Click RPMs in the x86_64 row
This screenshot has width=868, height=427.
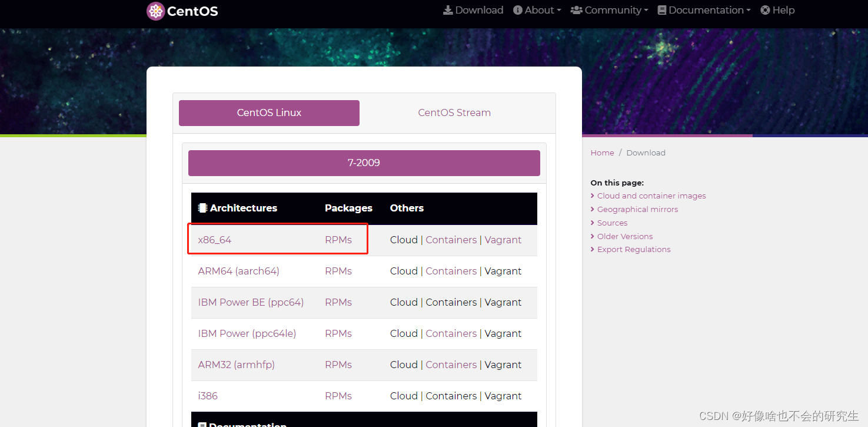(x=338, y=240)
